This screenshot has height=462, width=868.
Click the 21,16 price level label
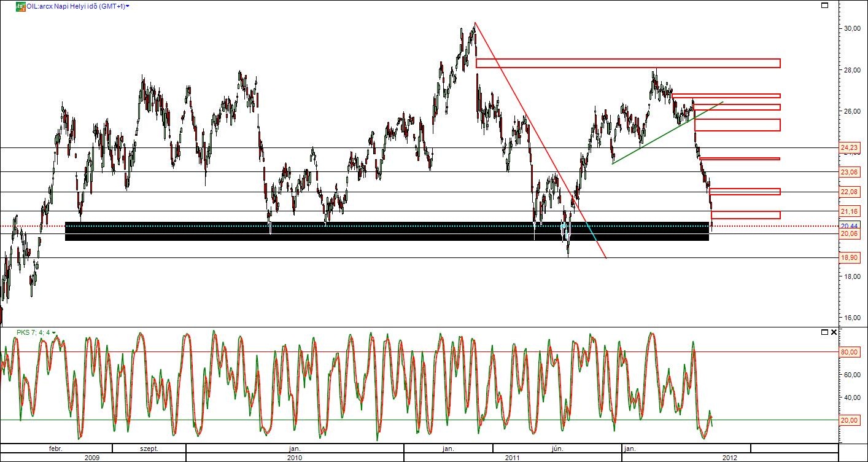tap(850, 211)
